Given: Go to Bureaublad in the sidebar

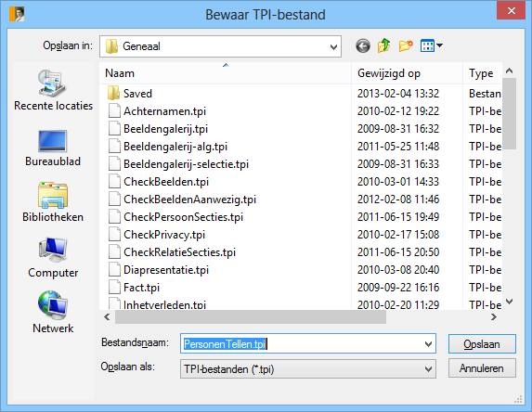Looking at the screenshot, I should tap(53, 148).
